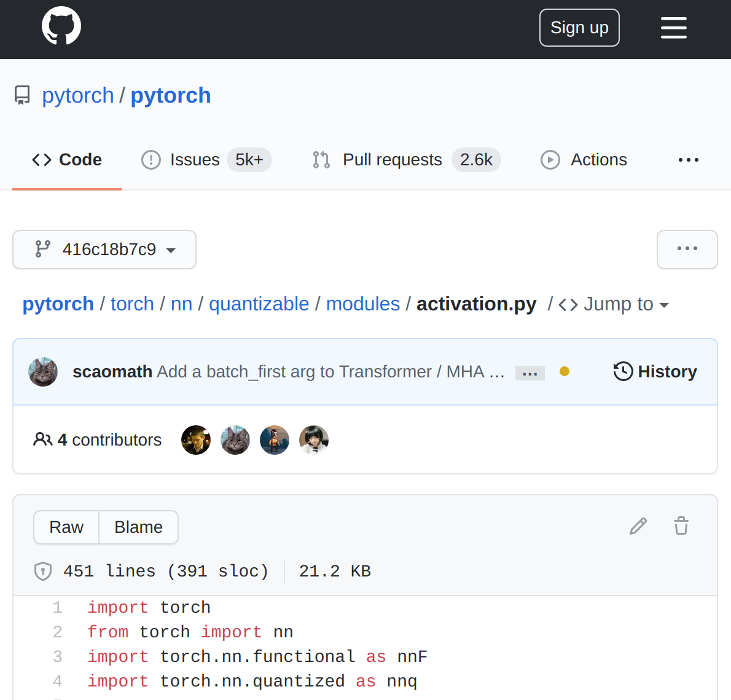731x700 pixels.
Task: Click the file actions ellipsis button
Action: [687, 249]
